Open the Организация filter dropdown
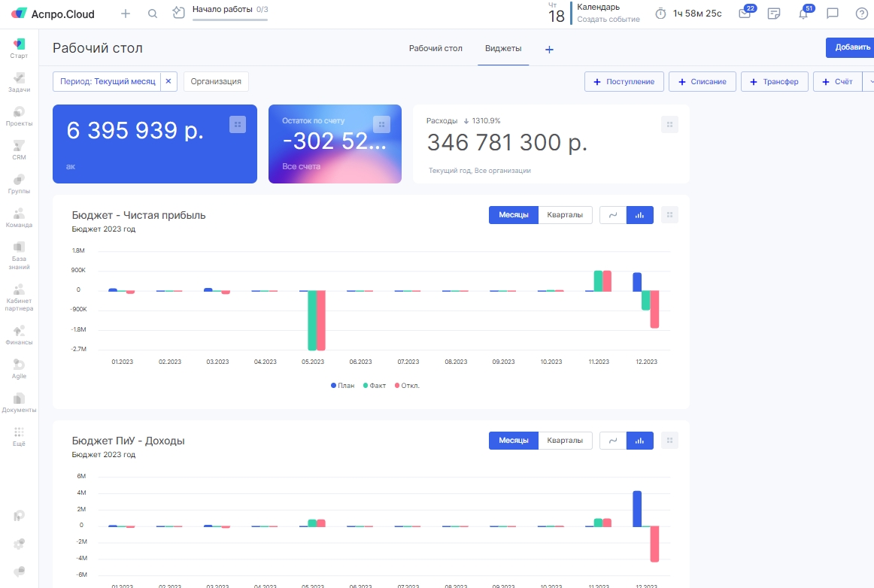The image size is (874, 588). tap(216, 81)
